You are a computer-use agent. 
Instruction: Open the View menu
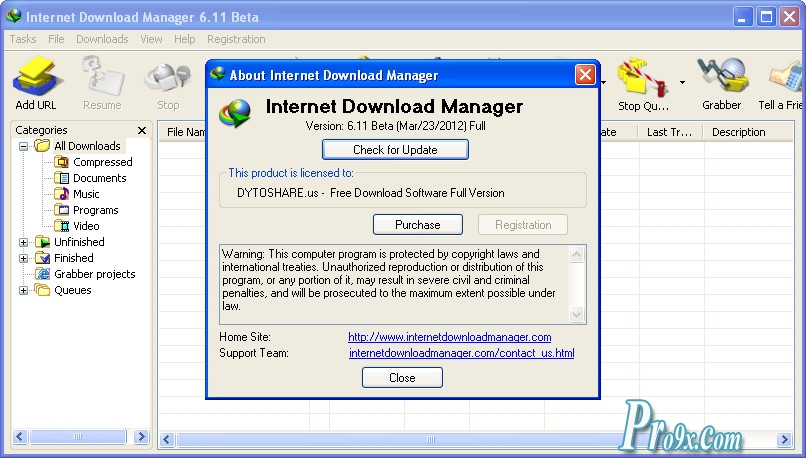[151, 39]
